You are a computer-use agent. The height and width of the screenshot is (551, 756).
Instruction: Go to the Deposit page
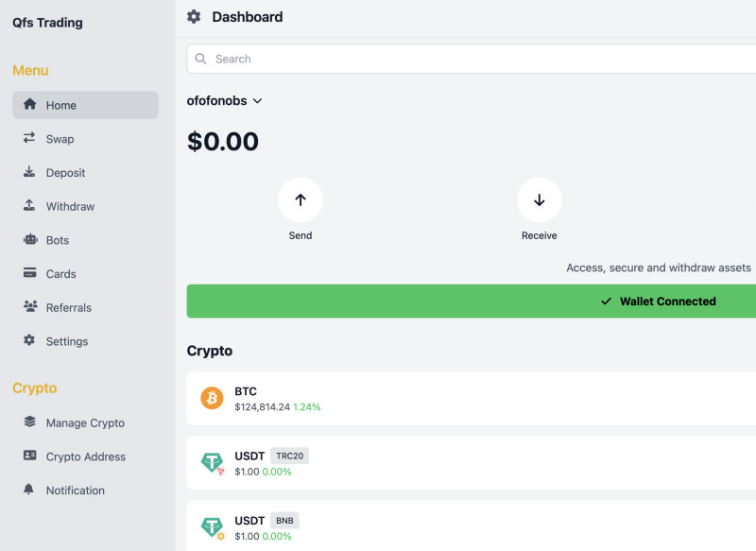point(65,173)
